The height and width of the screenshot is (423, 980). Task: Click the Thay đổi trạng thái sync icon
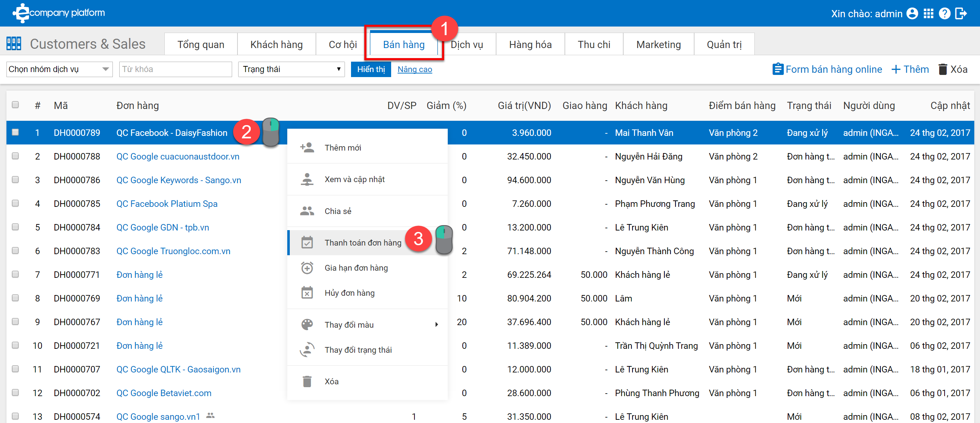tap(307, 350)
